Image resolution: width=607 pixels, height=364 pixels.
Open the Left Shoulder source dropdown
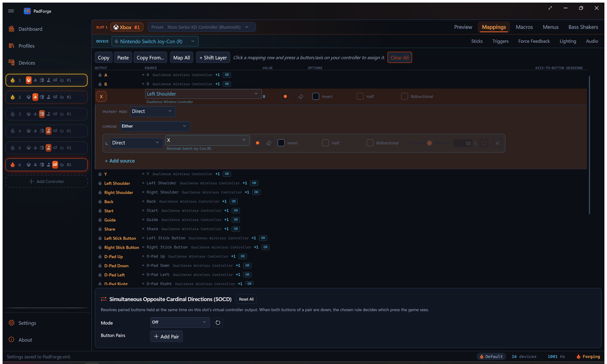pyautogui.click(x=203, y=94)
